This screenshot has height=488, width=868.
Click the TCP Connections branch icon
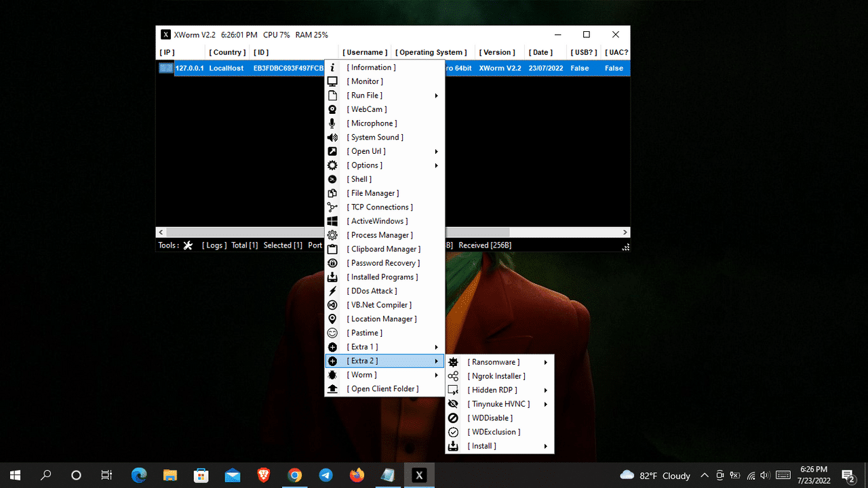pos(332,207)
